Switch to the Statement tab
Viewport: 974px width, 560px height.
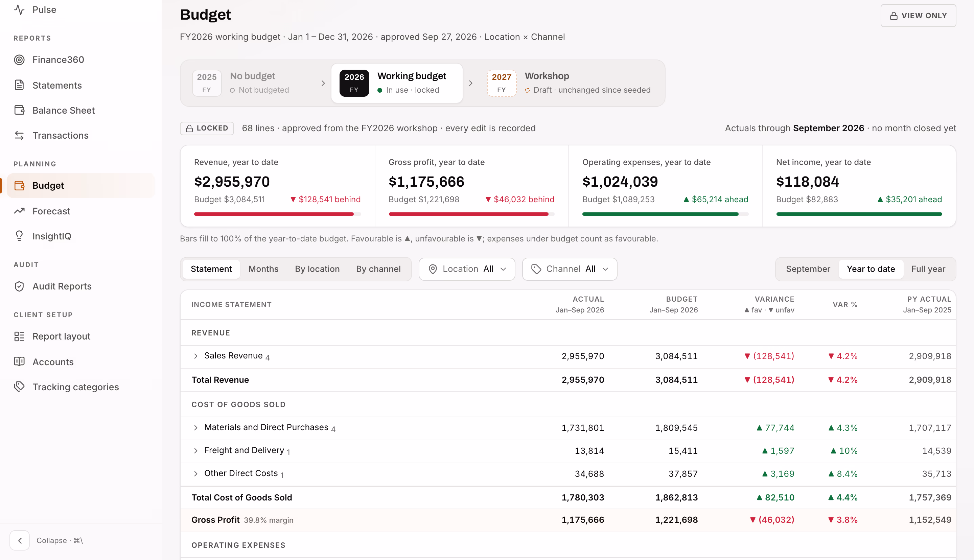(211, 269)
